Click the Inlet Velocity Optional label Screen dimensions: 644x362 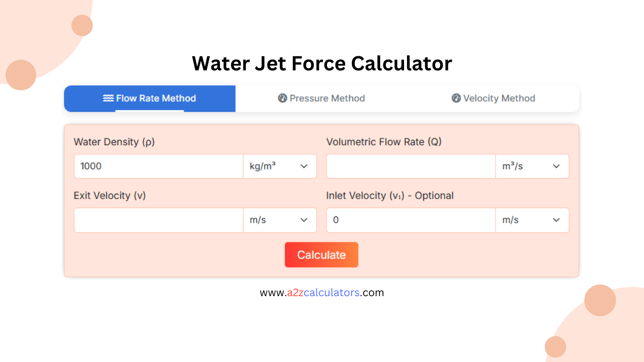389,196
